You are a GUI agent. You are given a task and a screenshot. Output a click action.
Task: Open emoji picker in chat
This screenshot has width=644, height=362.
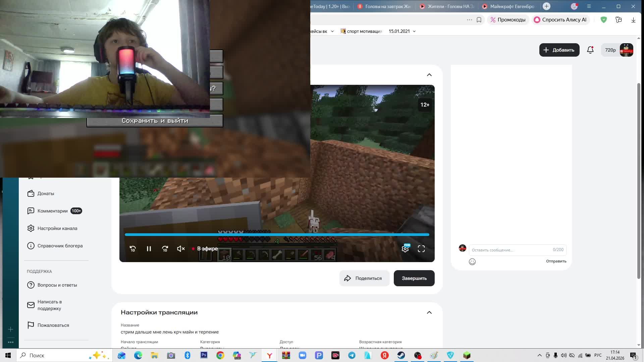[472, 262]
